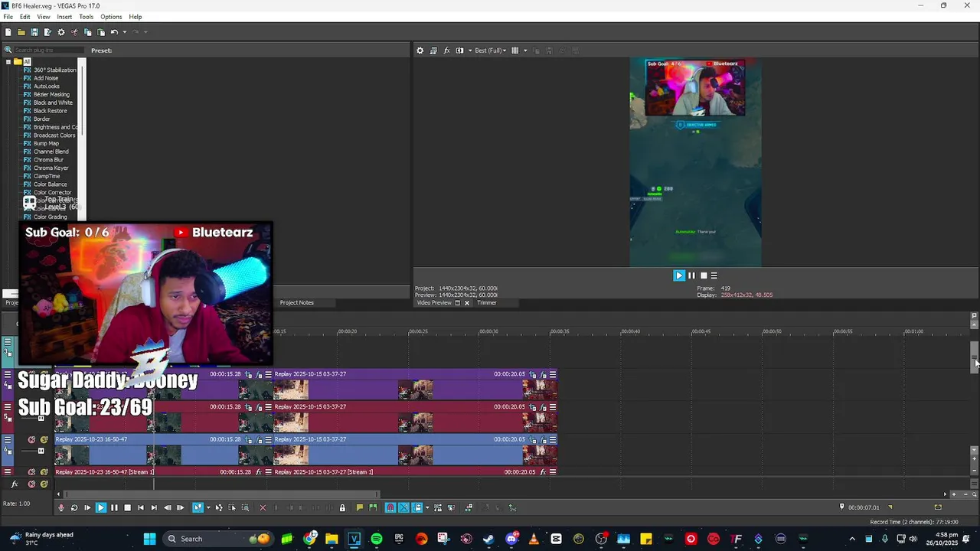The width and height of the screenshot is (980, 551).
Task: Select the Color Balance effect
Action: pyautogui.click(x=51, y=184)
